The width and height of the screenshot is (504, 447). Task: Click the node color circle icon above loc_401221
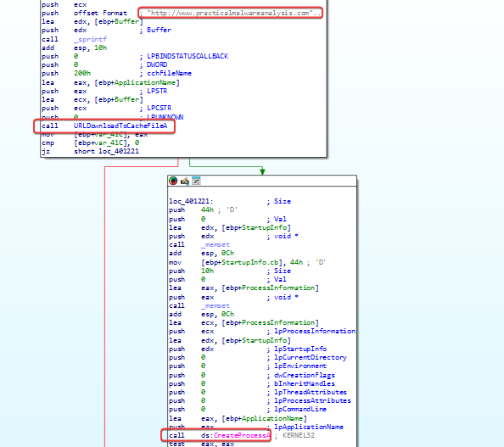pyautogui.click(x=173, y=181)
